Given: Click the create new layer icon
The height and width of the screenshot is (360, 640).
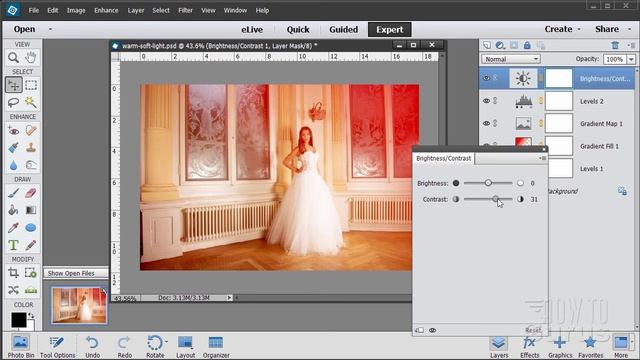Looking at the screenshot, I should tap(487, 45).
